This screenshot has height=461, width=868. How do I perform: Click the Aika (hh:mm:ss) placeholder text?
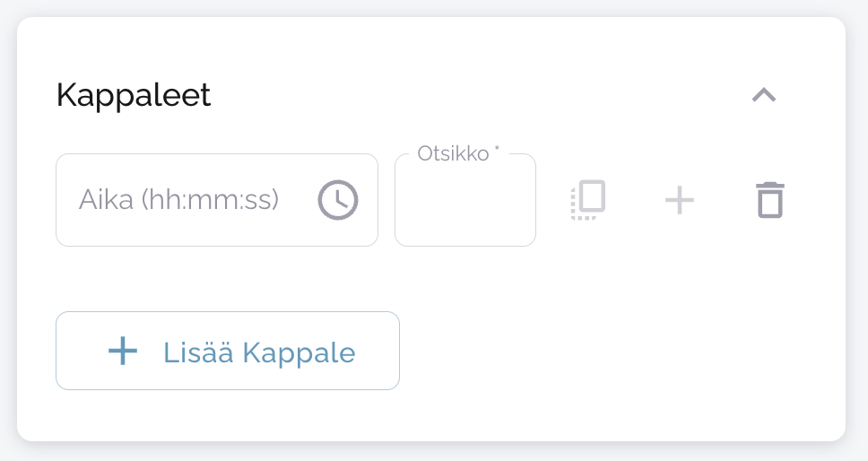coord(179,199)
